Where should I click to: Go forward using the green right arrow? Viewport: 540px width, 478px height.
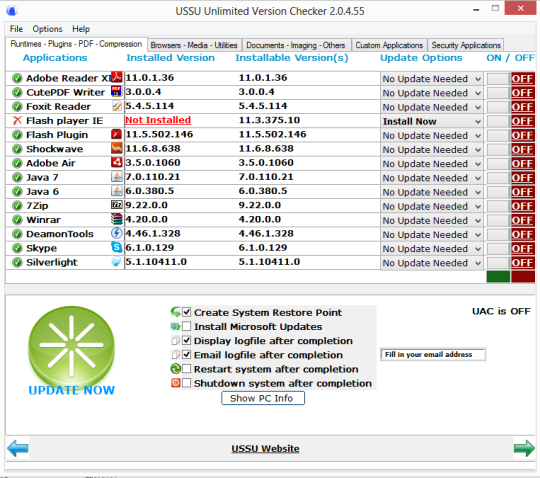(x=524, y=448)
